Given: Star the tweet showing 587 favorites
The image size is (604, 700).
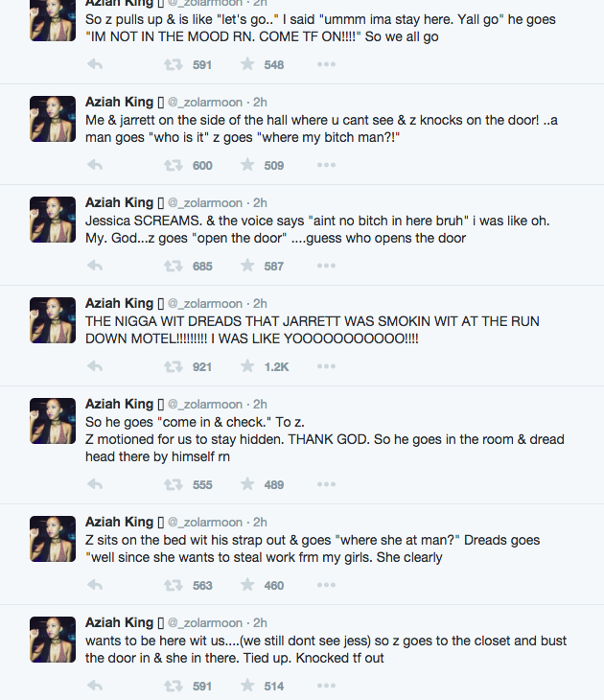Looking at the screenshot, I should (247, 267).
